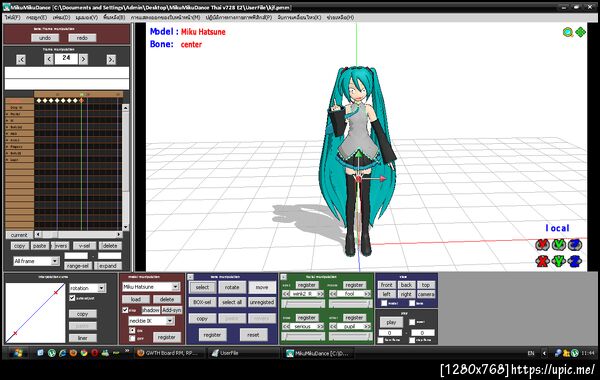600x380 pixels.
Task: Click the >> arrow beside serious morph
Action: point(320,326)
